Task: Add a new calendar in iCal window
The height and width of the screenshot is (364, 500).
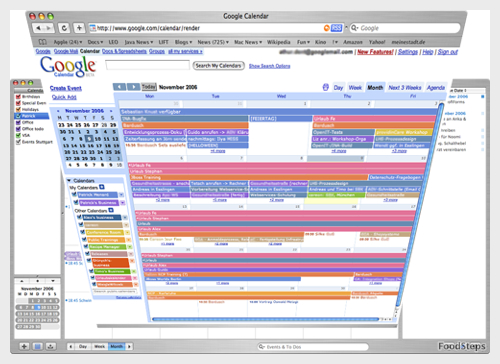Action: click(24, 346)
